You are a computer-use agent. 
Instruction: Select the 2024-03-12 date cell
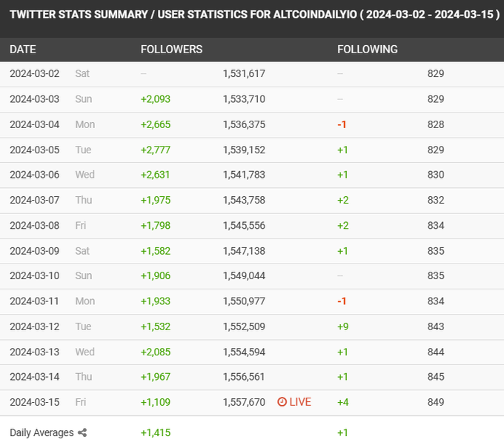[x=34, y=327]
